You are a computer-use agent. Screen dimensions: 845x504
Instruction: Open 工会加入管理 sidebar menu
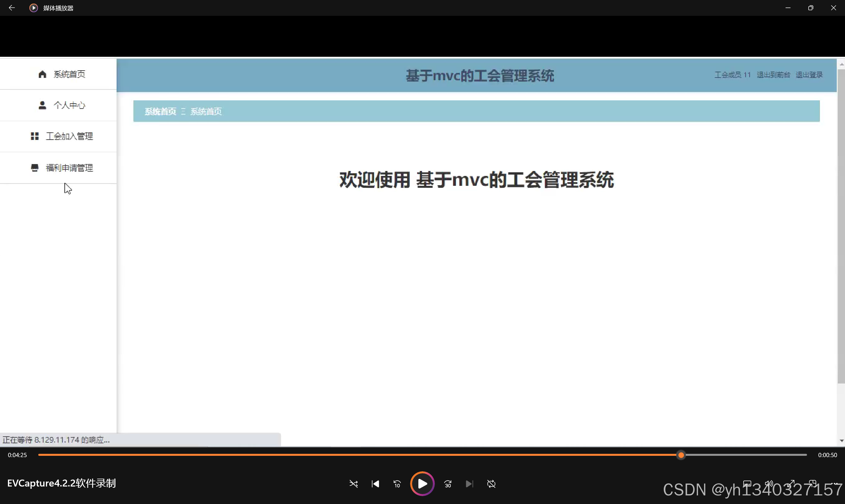click(61, 136)
